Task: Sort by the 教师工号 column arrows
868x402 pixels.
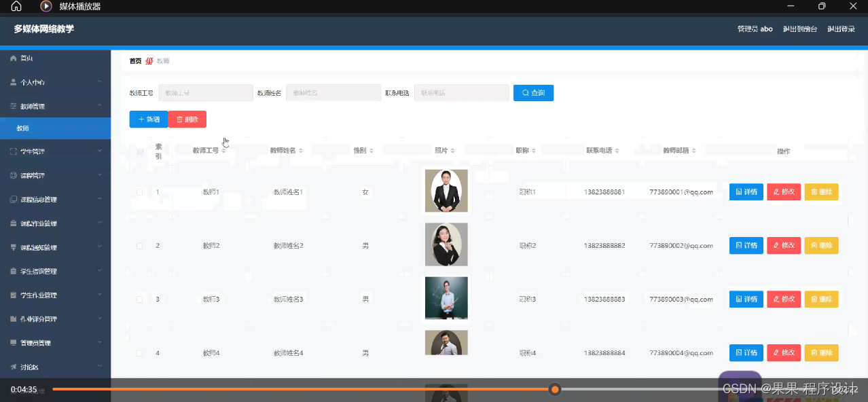Action: click(x=223, y=151)
